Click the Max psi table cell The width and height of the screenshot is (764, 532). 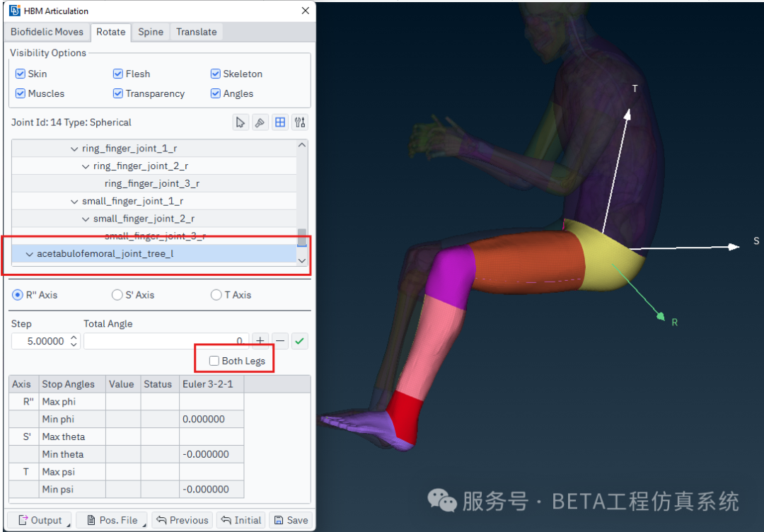[x=73, y=472]
